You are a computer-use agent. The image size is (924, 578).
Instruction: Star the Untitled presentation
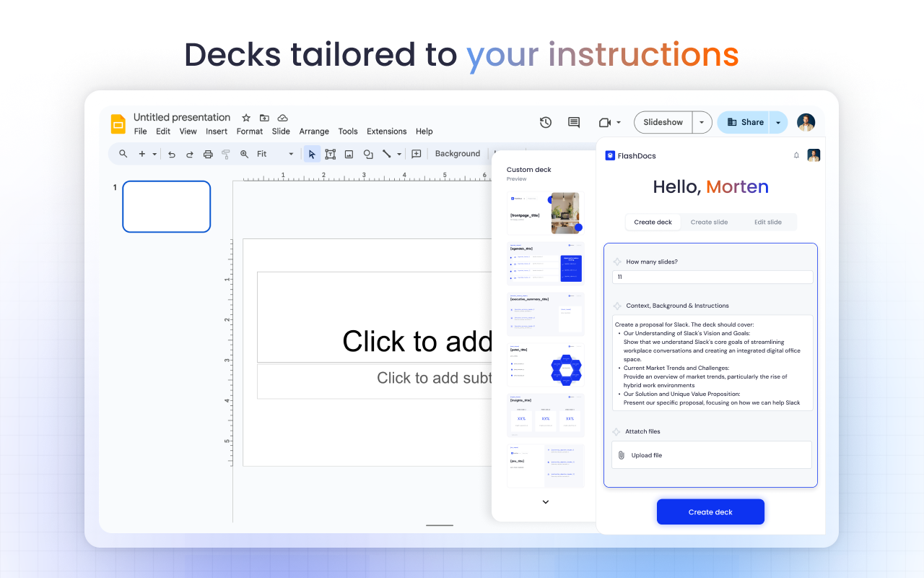245,117
